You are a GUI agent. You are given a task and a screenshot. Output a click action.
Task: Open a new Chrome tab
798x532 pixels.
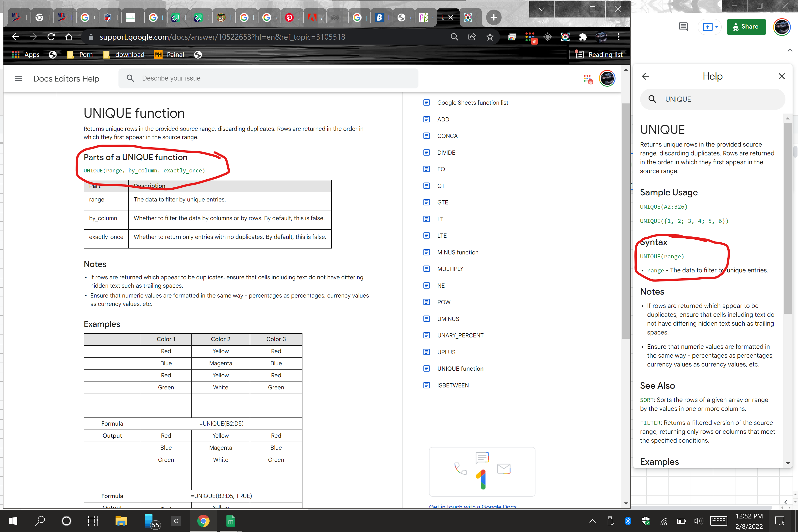494,17
